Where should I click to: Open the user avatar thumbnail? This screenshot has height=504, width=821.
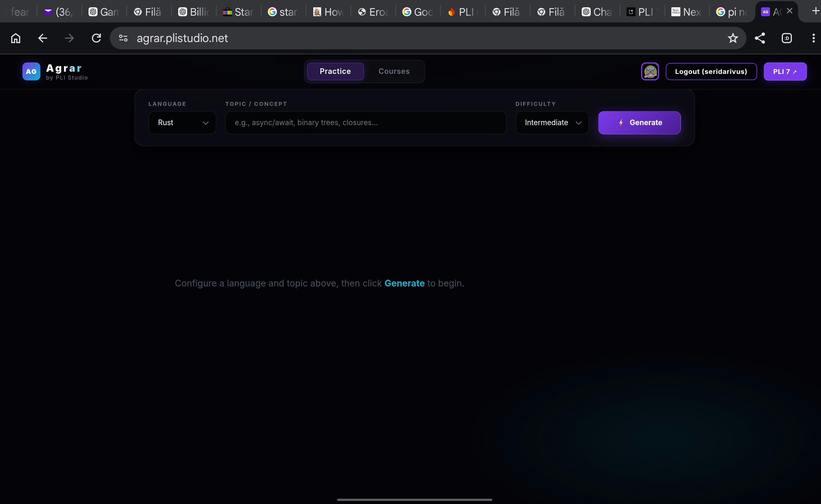[650, 71]
